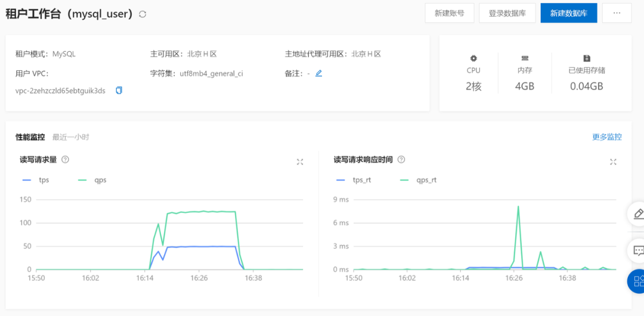Click the 16:14 tick on 读写请求量 axis
644x316 pixels.
click(x=144, y=278)
